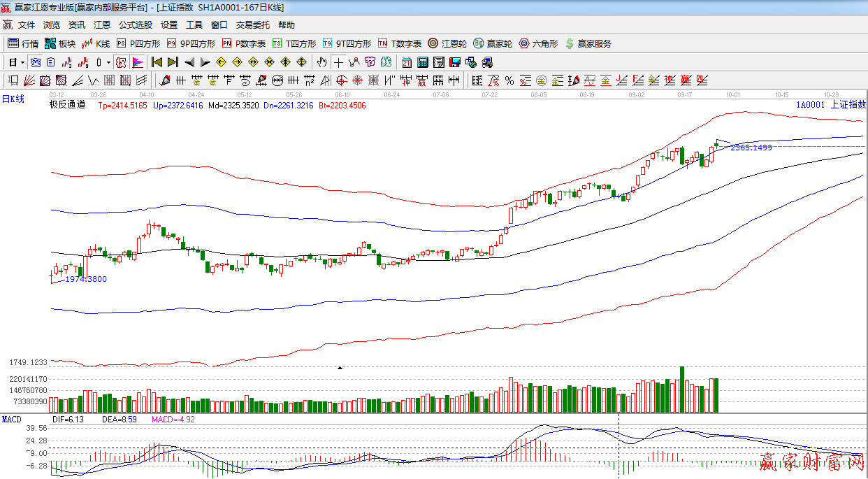Open the 交易委托 menu
Viewport: 868px width, 479px height.
point(252,24)
